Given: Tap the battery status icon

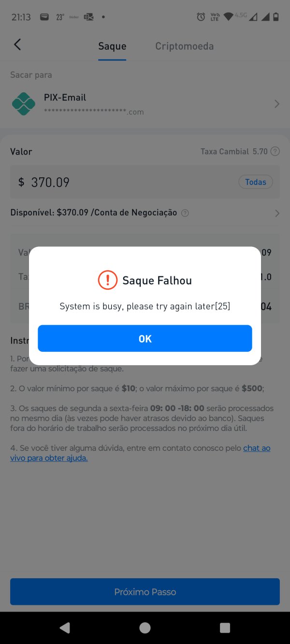Looking at the screenshot, I should coord(276,17).
